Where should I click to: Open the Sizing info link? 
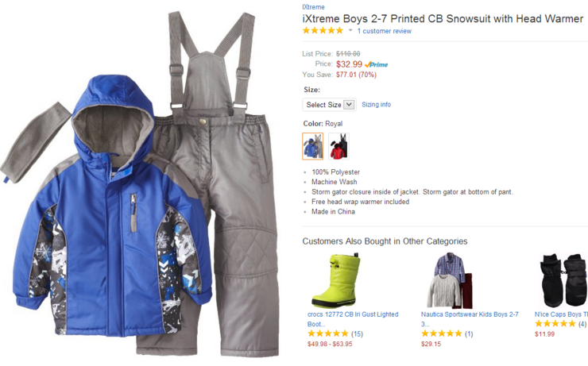[x=376, y=105]
